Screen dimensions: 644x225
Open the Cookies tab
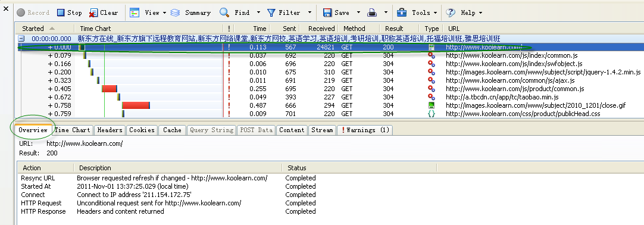(142, 130)
